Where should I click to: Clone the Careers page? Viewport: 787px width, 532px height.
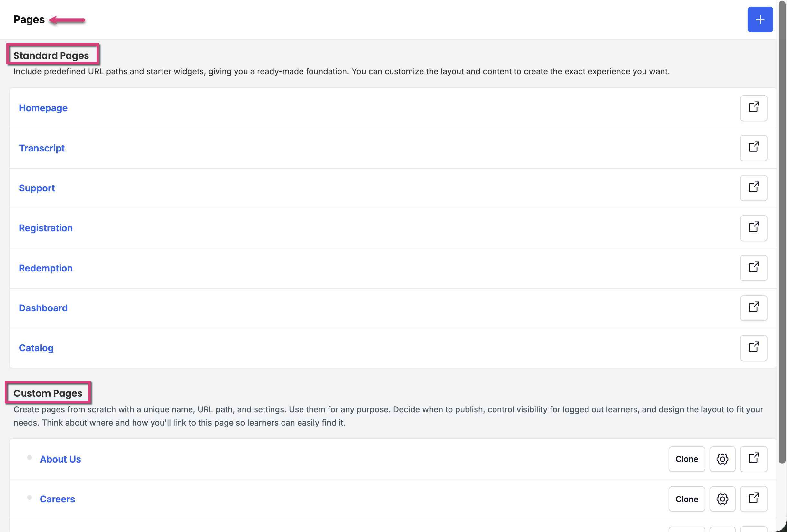(x=686, y=499)
